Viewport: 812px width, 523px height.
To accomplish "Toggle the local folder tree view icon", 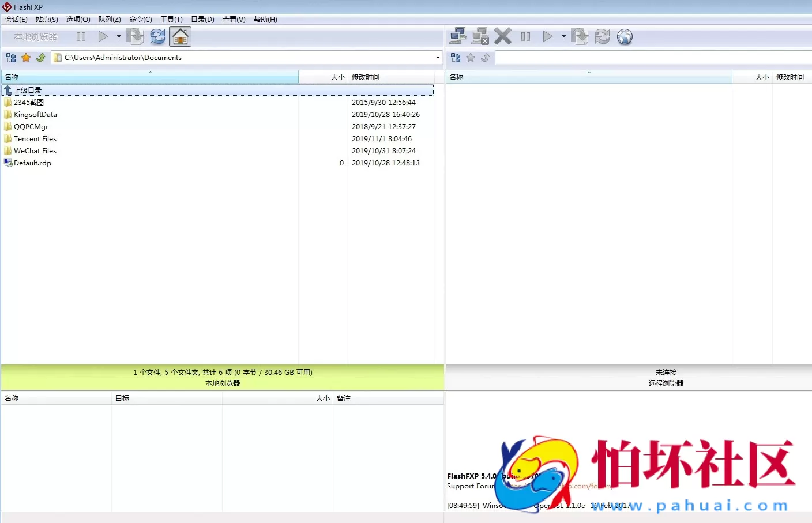I will pos(11,58).
